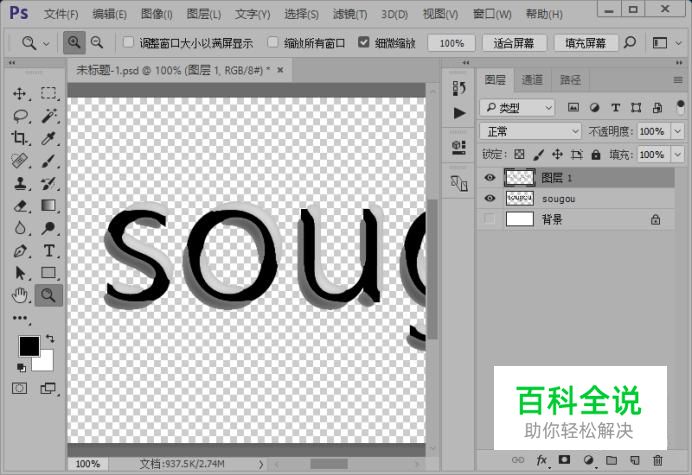Viewport: 692px width, 475px height.
Task: Enable zoom all windows checkbox
Action: 273,42
